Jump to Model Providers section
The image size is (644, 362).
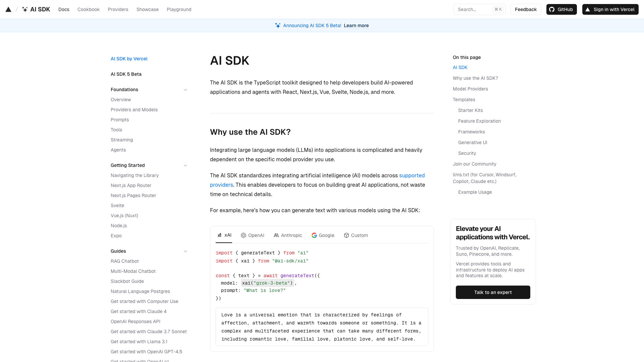[470, 89]
